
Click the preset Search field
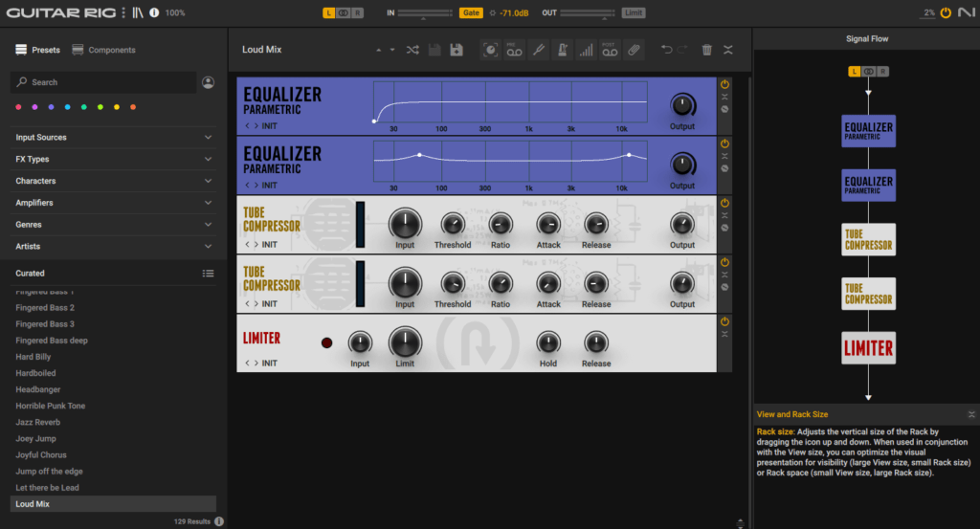(103, 82)
